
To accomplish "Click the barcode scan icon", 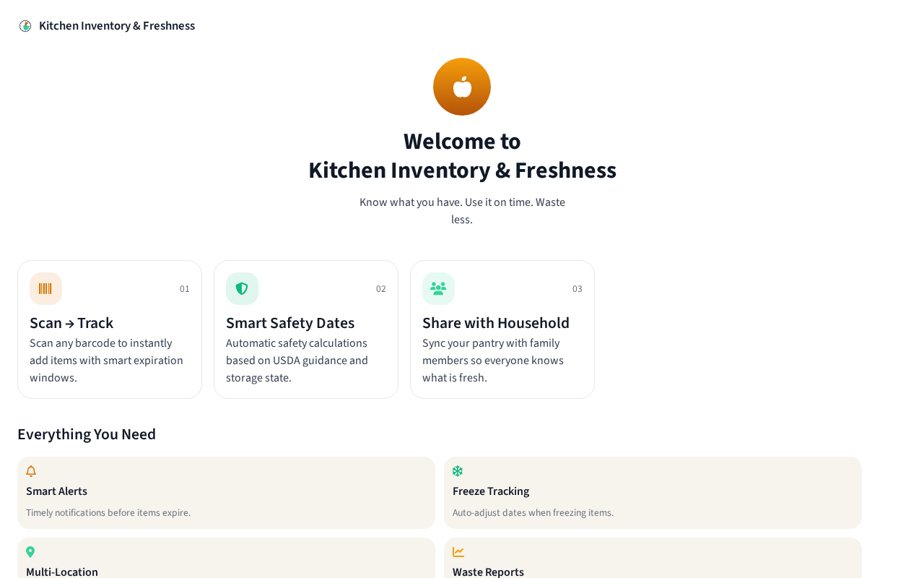I will tap(45, 289).
